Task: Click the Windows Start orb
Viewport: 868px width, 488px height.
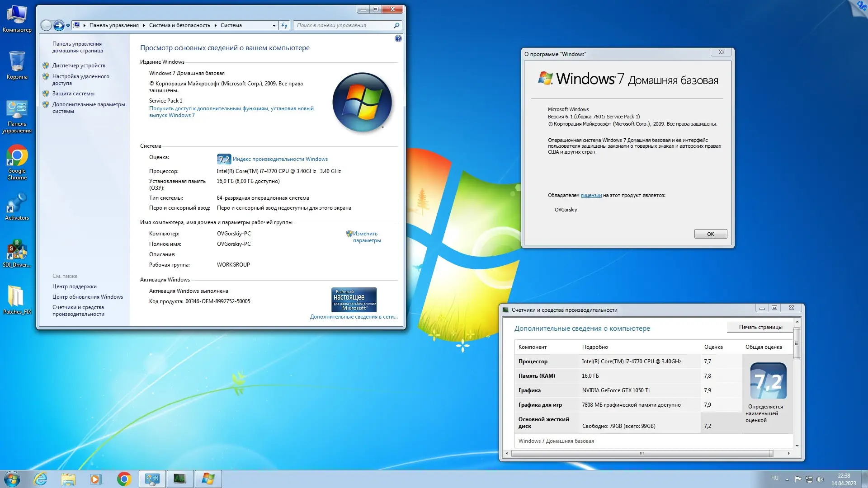Action: (x=12, y=479)
